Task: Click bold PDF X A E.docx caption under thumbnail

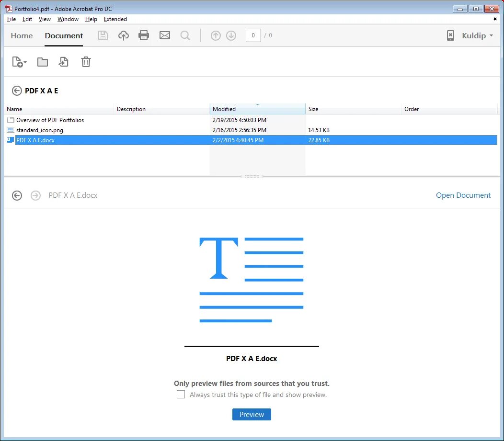Action: pos(252,359)
